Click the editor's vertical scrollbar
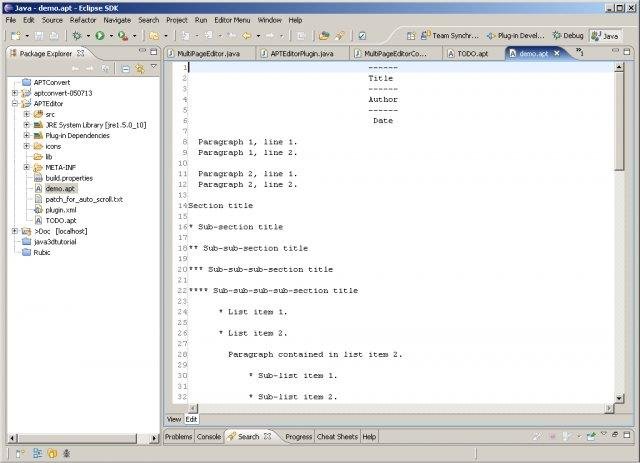The width and height of the screenshot is (640, 463). point(620,120)
